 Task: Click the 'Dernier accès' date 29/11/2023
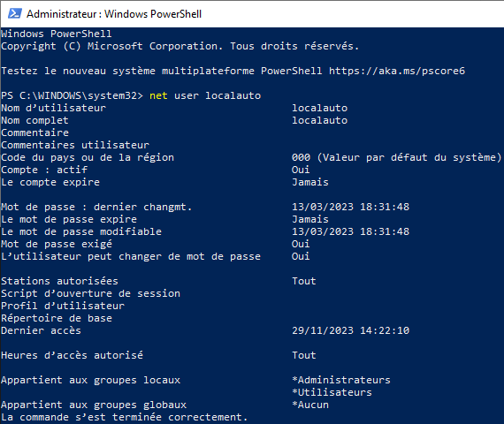(323, 330)
